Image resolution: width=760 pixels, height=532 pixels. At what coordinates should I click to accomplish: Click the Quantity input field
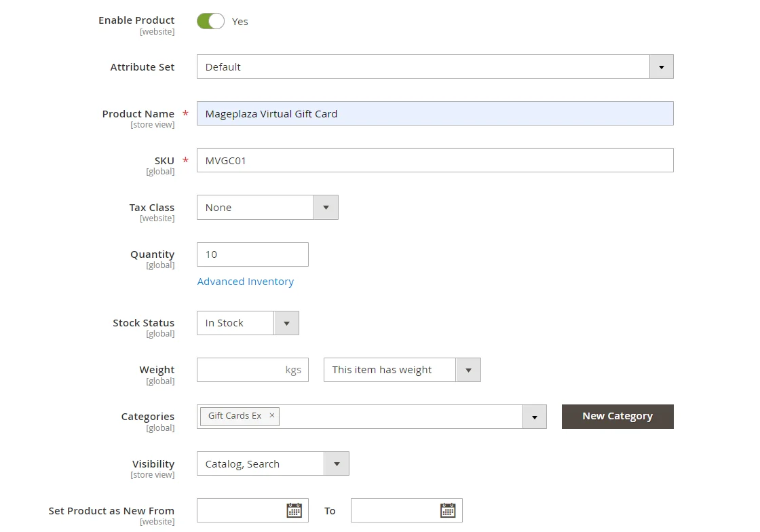tap(252, 254)
